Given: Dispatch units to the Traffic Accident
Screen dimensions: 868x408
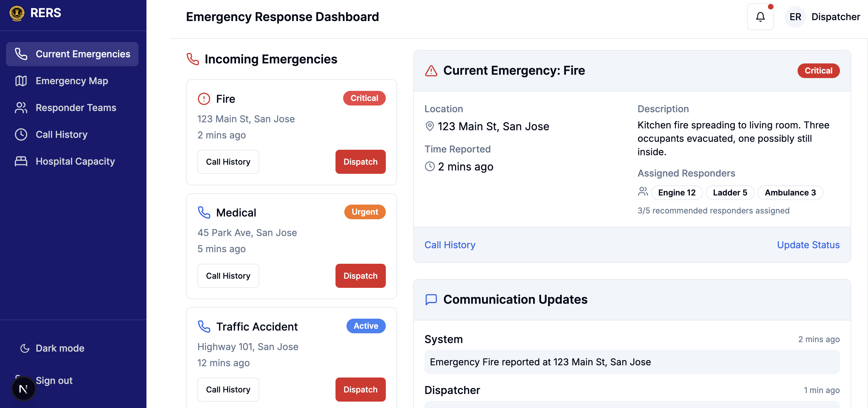Looking at the screenshot, I should (360, 389).
